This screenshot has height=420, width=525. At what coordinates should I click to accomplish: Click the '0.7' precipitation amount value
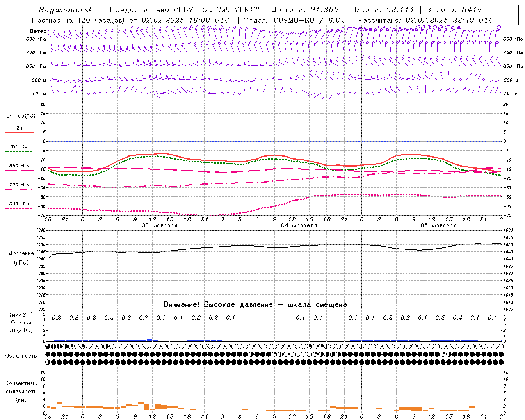click(144, 317)
